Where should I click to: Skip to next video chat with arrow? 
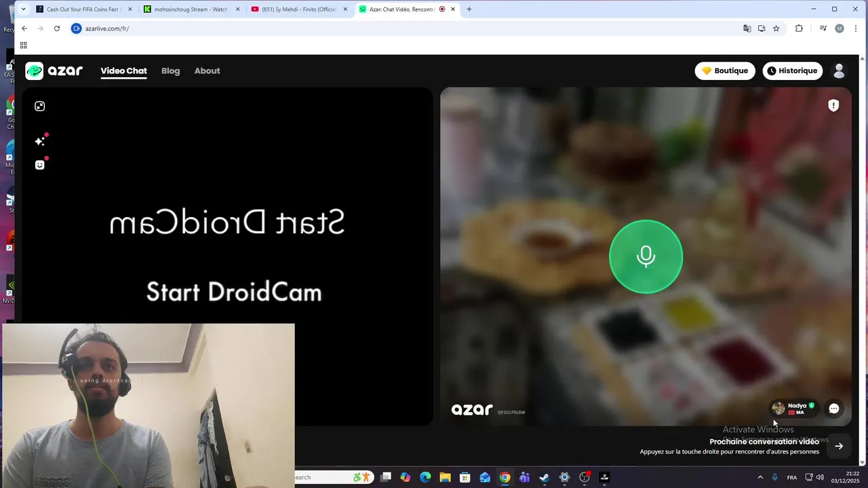pos(839,446)
